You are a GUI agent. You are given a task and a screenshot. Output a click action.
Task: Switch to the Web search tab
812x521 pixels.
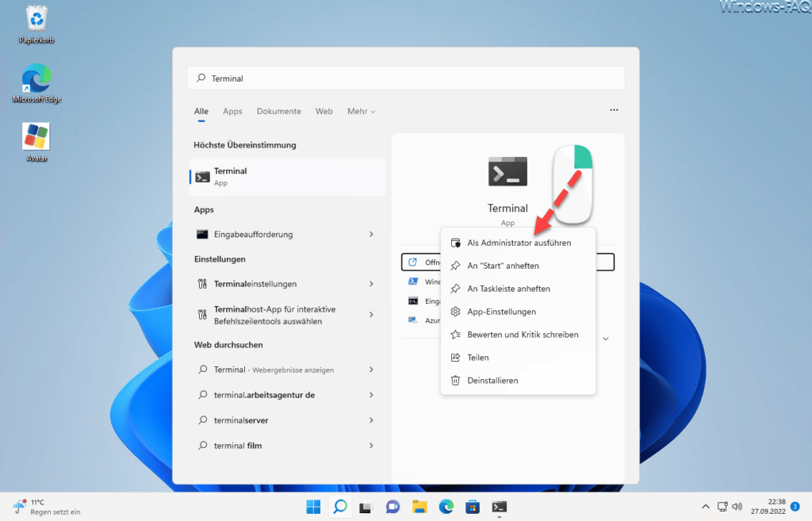click(324, 111)
